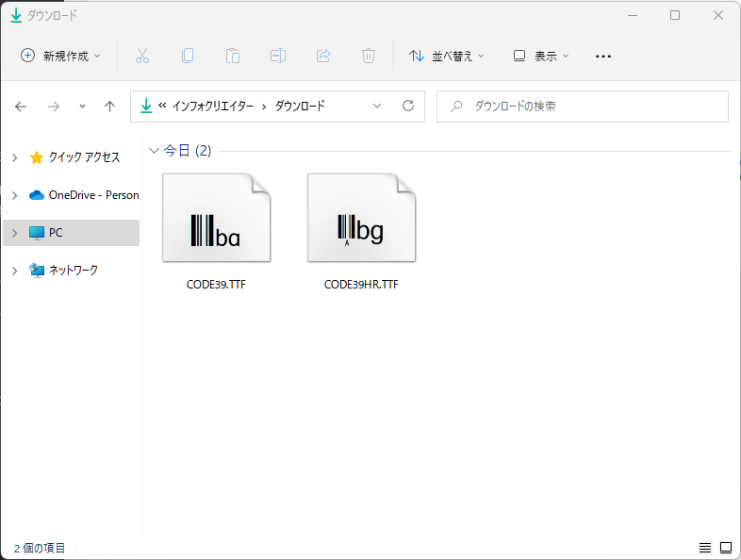Open the three-dot more options menu
Image resolution: width=741 pixels, height=560 pixels.
click(x=603, y=56)
